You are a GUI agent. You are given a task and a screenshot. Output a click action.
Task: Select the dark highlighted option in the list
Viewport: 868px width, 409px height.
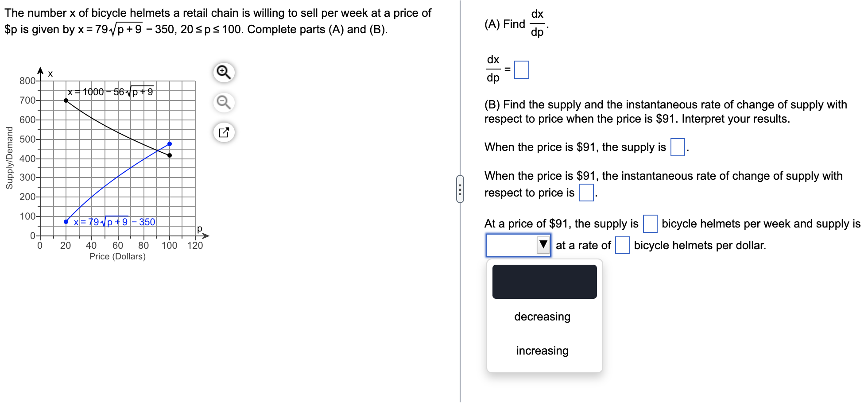pyautogui.click(x=544, y=282)
